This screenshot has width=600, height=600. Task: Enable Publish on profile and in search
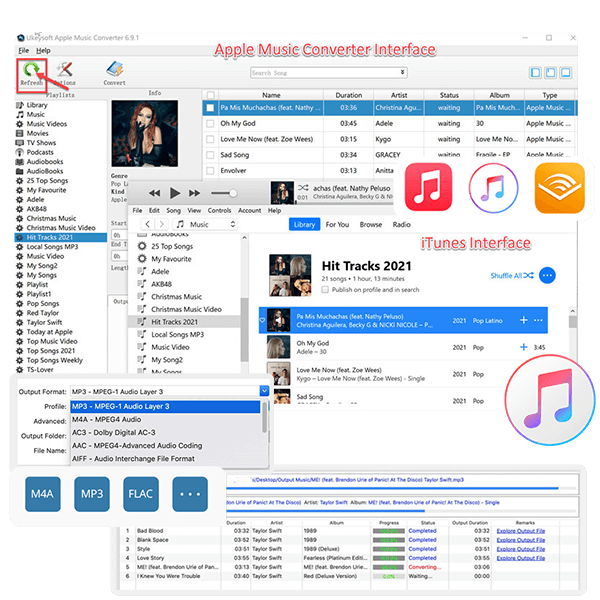325,290
